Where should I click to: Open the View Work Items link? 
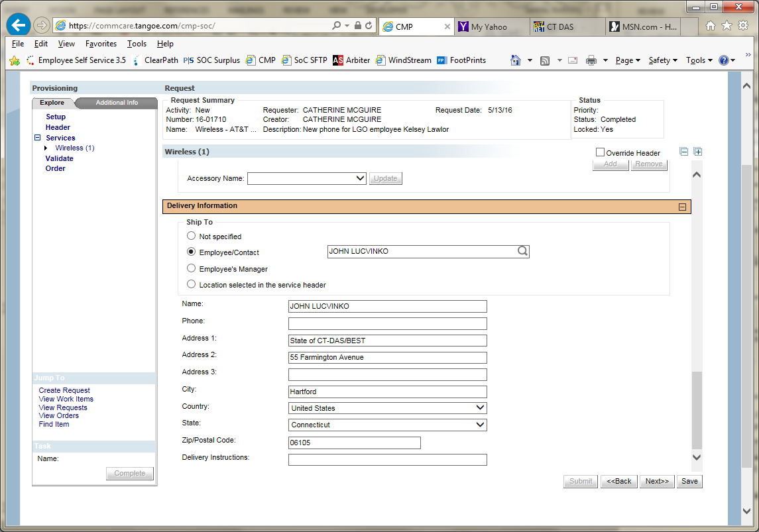tap(66, 399)
